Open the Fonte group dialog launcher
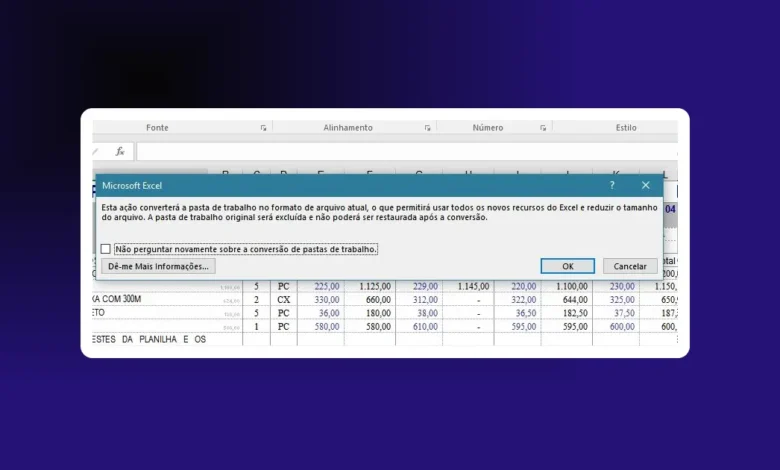 point(263,128)
